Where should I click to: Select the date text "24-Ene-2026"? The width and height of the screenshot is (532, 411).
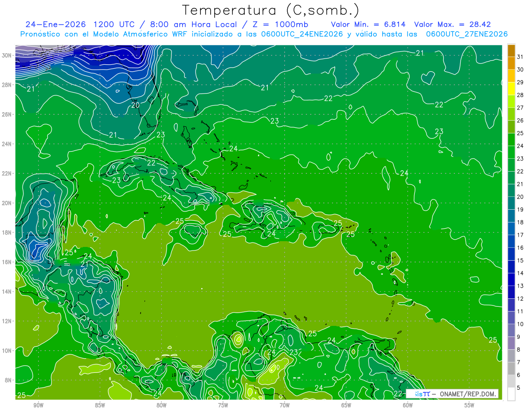pyautogui.click(x=55, y=24)
